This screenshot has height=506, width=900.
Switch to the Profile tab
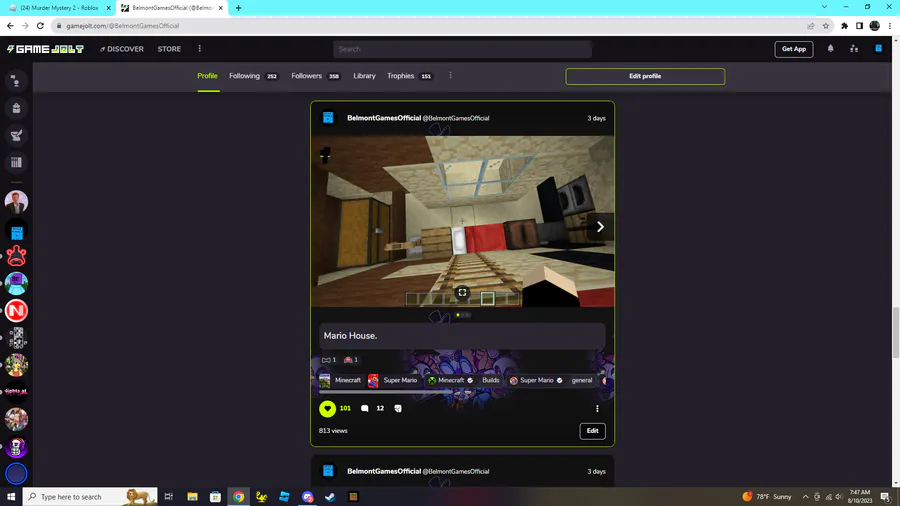coord(208,76)
